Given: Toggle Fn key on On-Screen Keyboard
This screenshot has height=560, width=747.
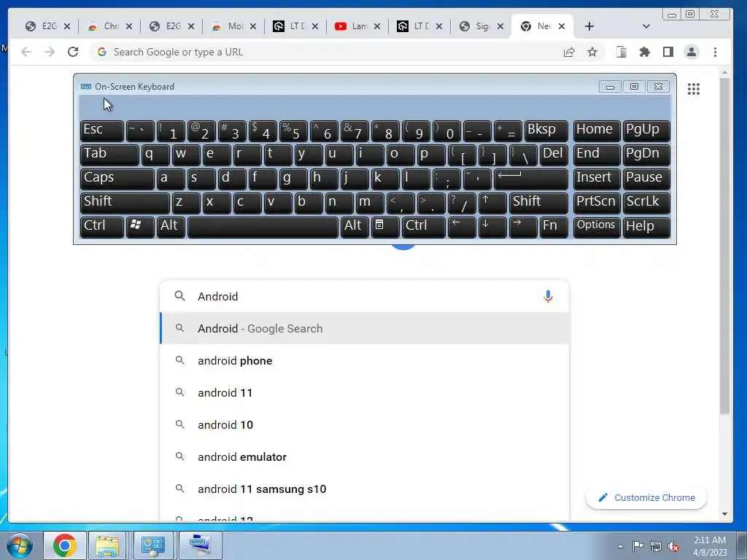Looking at the screenshot, I should tap(554, 227).
